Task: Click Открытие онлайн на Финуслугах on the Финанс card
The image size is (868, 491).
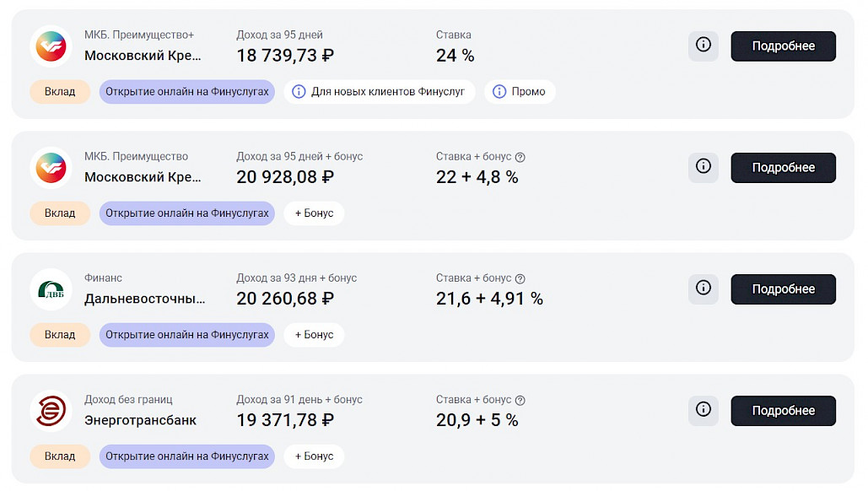Action: tap(187, 334)
